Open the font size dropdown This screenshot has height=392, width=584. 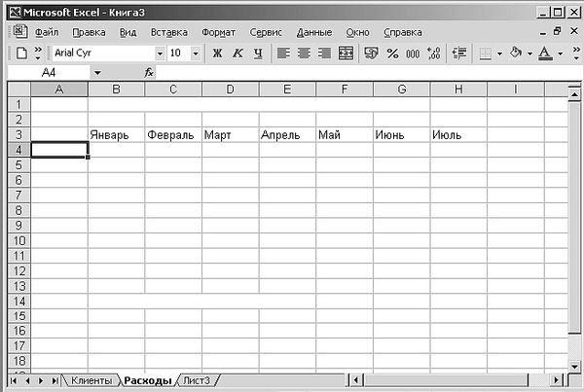point(196,53)
